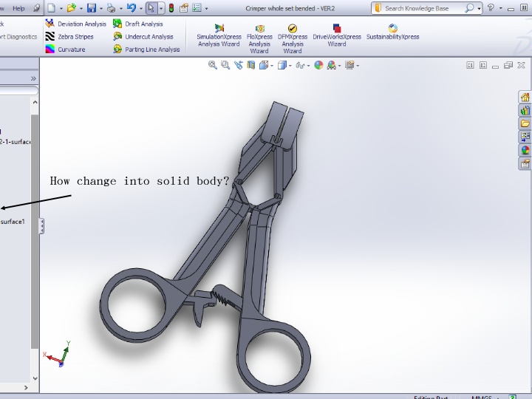Open the Undo dropdown arrow
The width and height of the screenshot is (532, 399).
[x=141, y=8]
